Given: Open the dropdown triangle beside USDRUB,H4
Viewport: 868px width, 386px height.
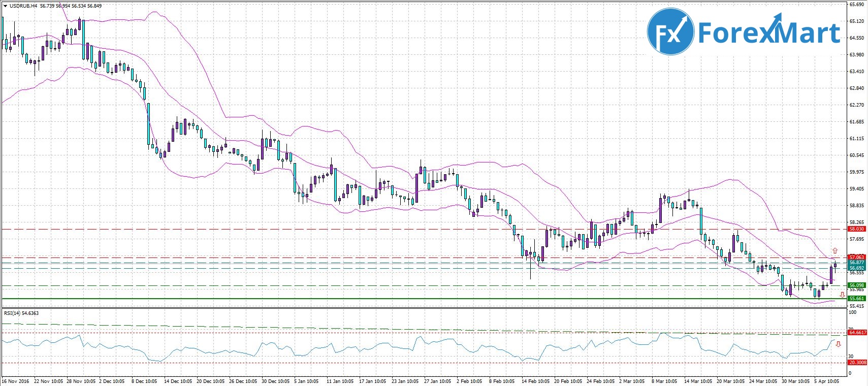Looking at the screenshot, I should coord(5,6).
